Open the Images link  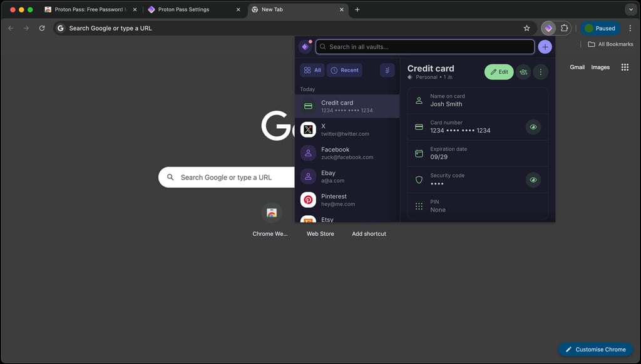[600, 68]
